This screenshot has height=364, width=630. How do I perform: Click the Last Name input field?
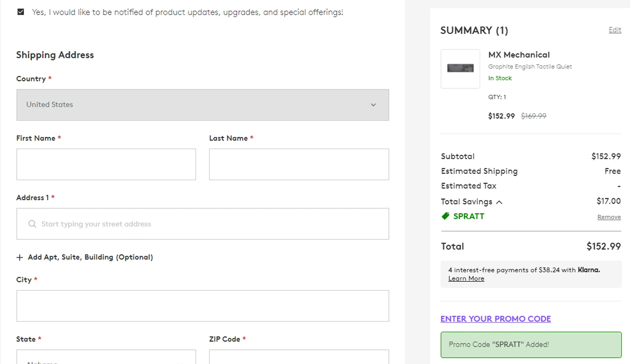click(x=299, y=164)
